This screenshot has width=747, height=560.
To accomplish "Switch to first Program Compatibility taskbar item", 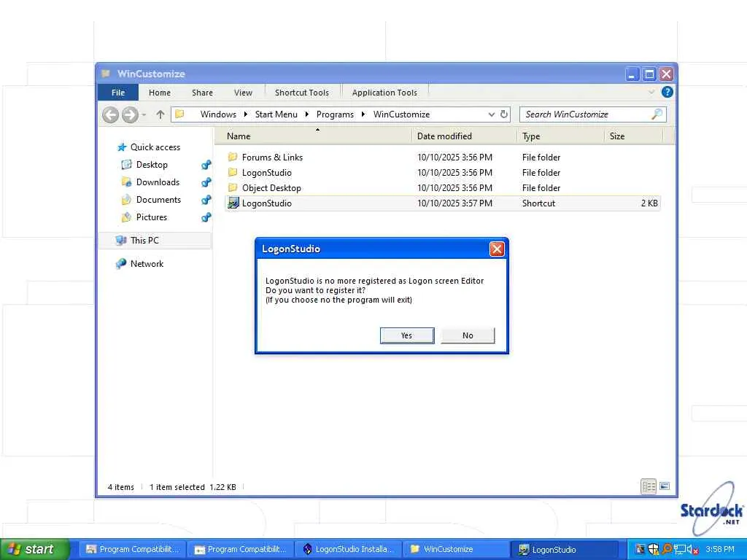I will [x=133, y=550].
